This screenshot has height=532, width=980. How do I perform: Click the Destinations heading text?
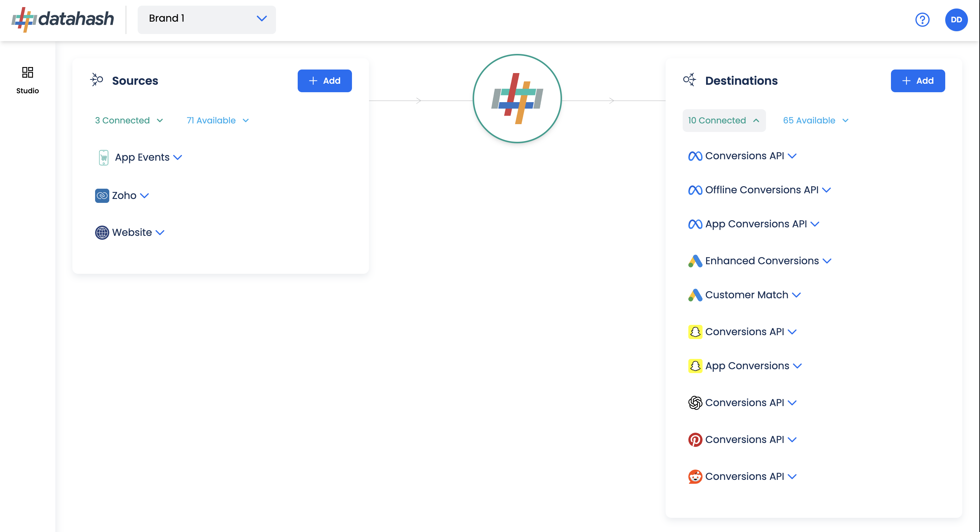pyautogui.click(x=742, y=81)
